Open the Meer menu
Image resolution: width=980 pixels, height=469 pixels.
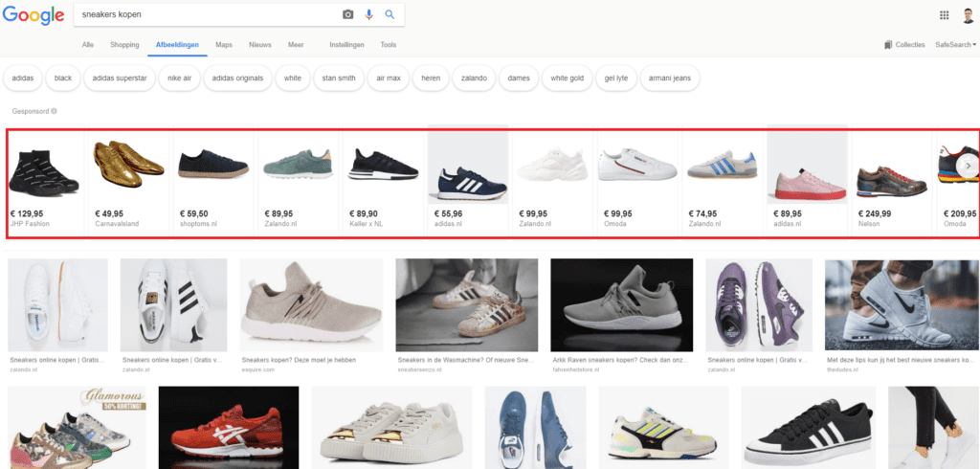click(x=296, y=45)
